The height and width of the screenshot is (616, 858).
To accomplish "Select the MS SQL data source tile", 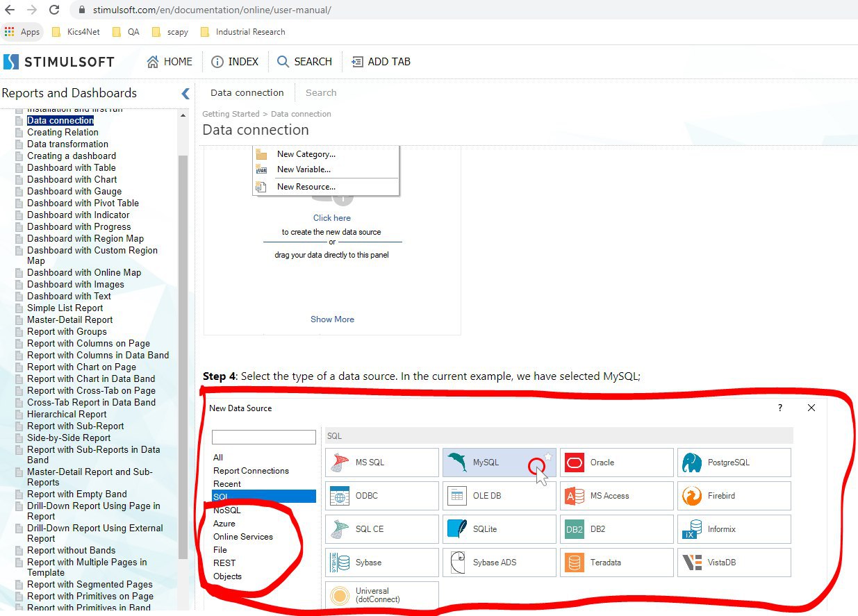I will (x=382, y=463).
